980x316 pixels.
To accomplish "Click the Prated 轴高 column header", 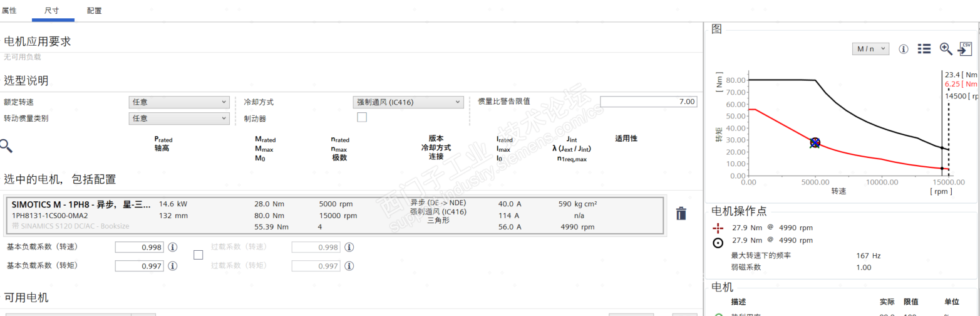I will (163, 144).
